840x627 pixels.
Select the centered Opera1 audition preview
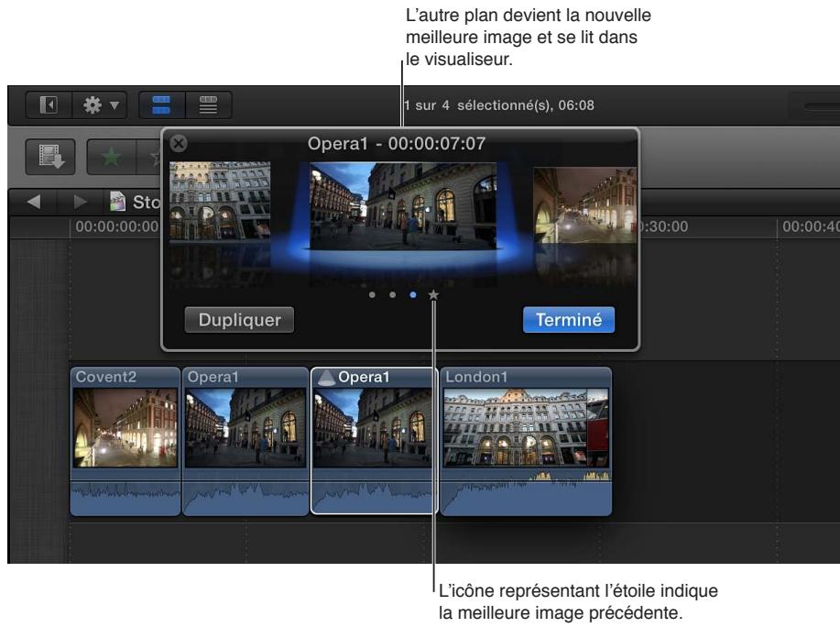click(403, 206)
